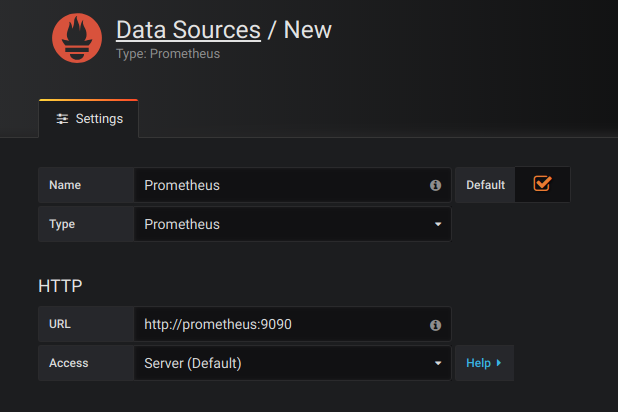This screenshot has height=412, width=618.
Task: Click the 'URL' field label
Action: pos(60,324)
